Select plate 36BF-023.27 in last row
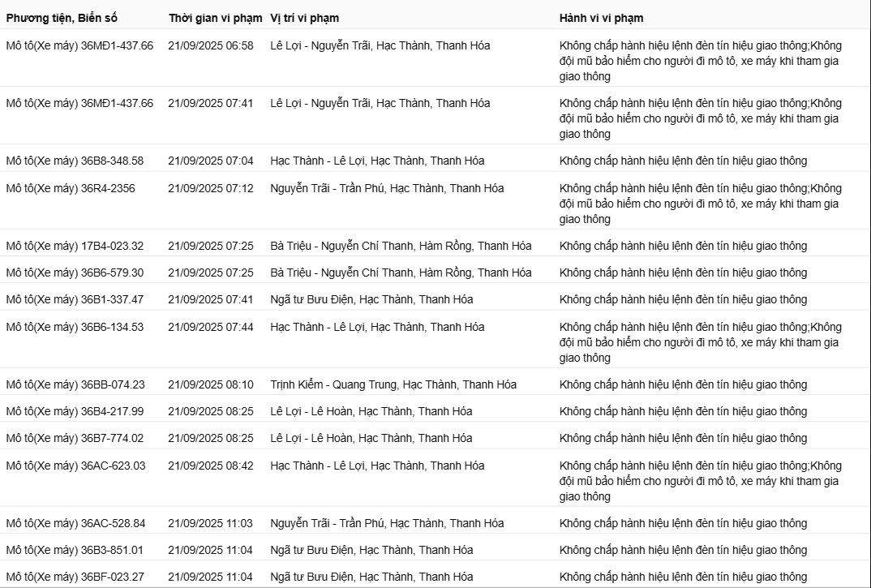Image resolution: width=871 pixels, height=588 pixels. (75, 577)
